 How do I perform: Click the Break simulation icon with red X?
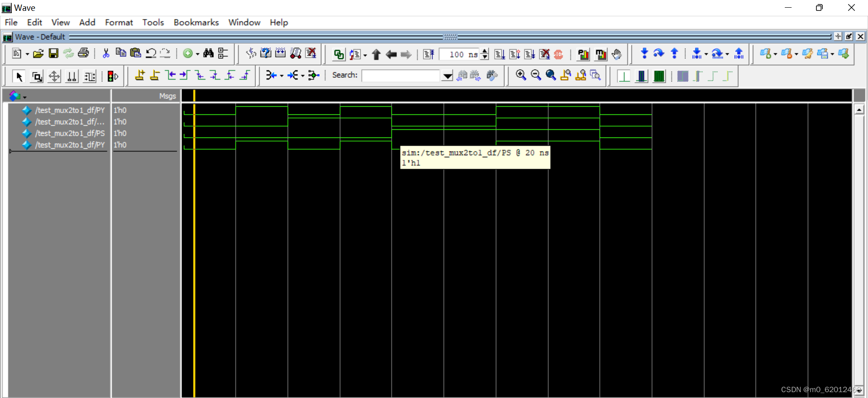click(545, 54)
